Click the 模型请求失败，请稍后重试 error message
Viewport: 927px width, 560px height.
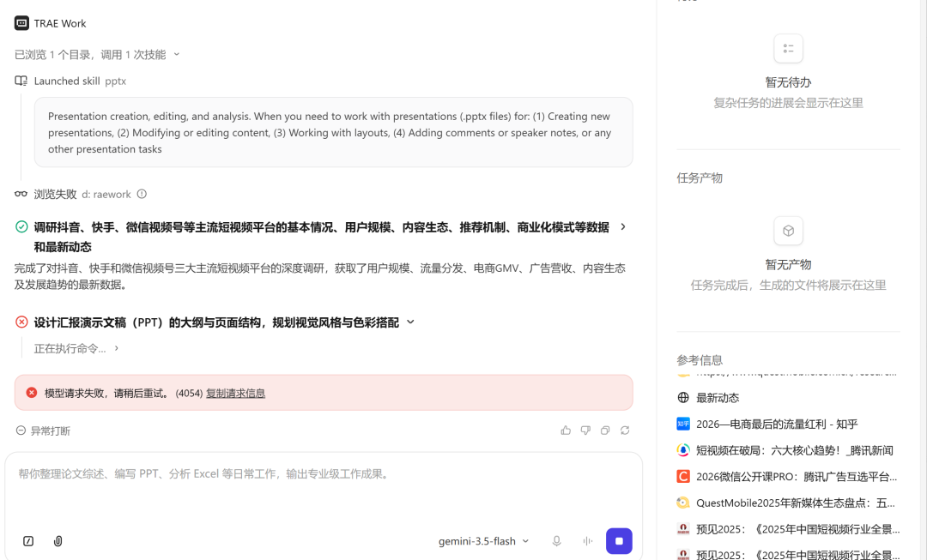(107, 393)
